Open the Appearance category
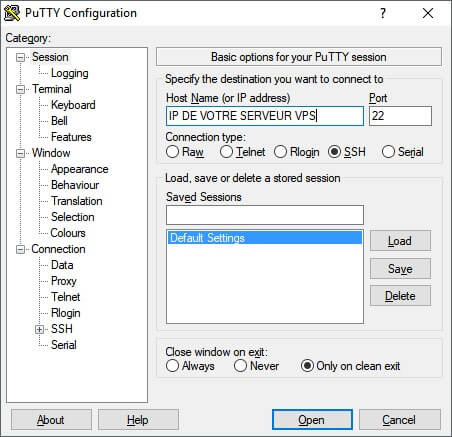452x437 pixels. [80, 169]
